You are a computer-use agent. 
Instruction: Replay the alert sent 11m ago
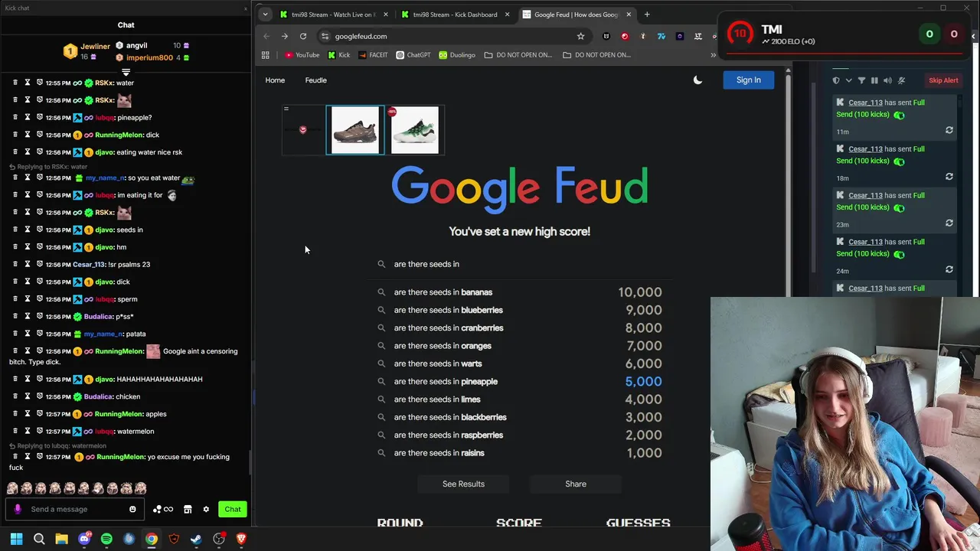coord(949,130)
